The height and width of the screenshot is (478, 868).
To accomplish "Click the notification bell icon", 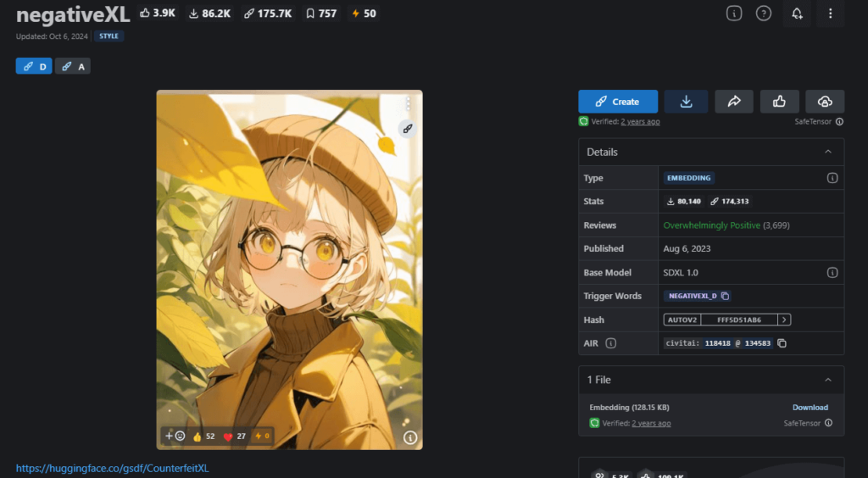I will pos(797,14).
